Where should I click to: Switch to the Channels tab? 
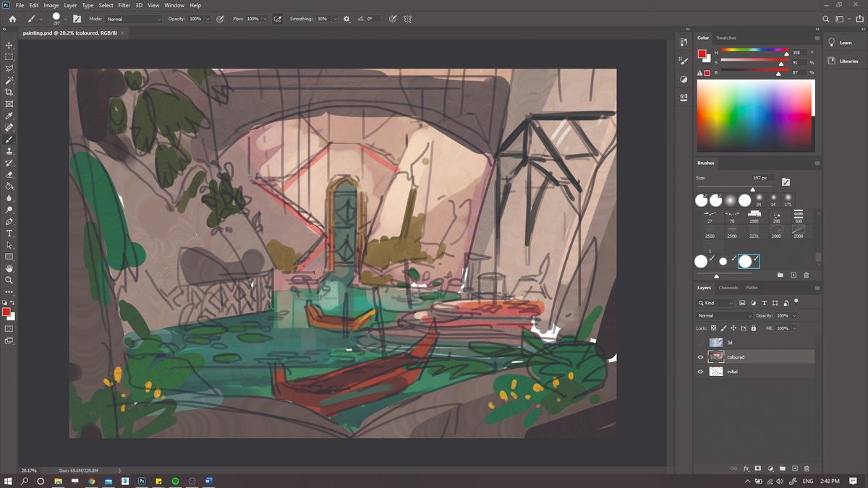pyautogui.click(x=727, y=287)
